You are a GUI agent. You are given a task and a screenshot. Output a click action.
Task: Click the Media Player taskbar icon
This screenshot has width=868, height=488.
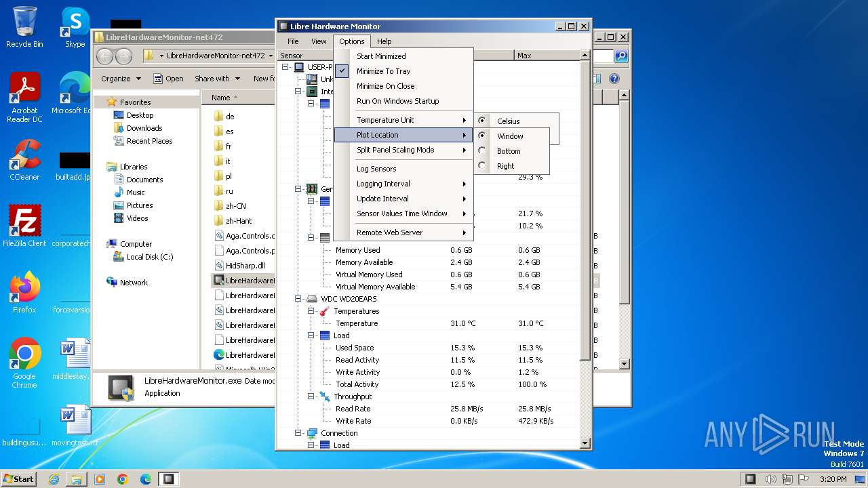(100, 479)
